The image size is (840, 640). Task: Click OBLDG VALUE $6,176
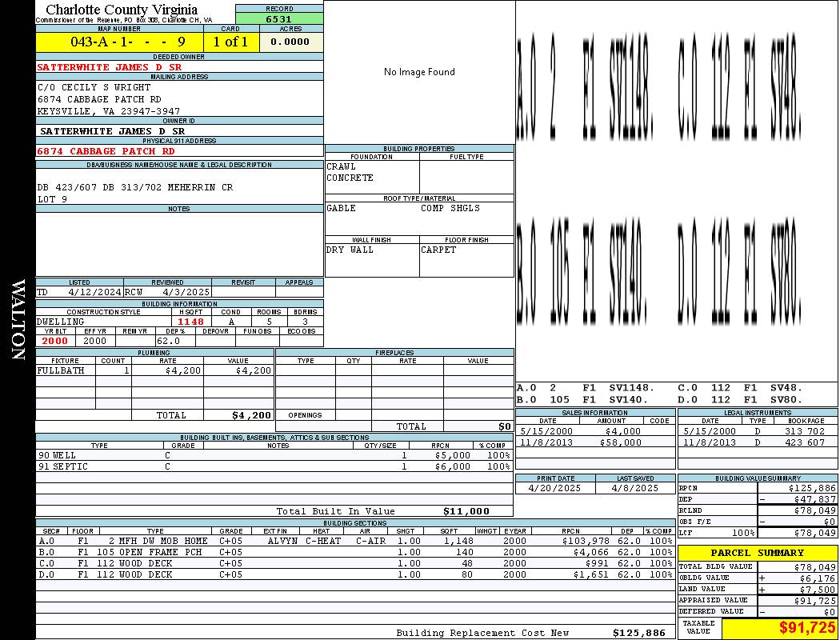pos(818,578)
